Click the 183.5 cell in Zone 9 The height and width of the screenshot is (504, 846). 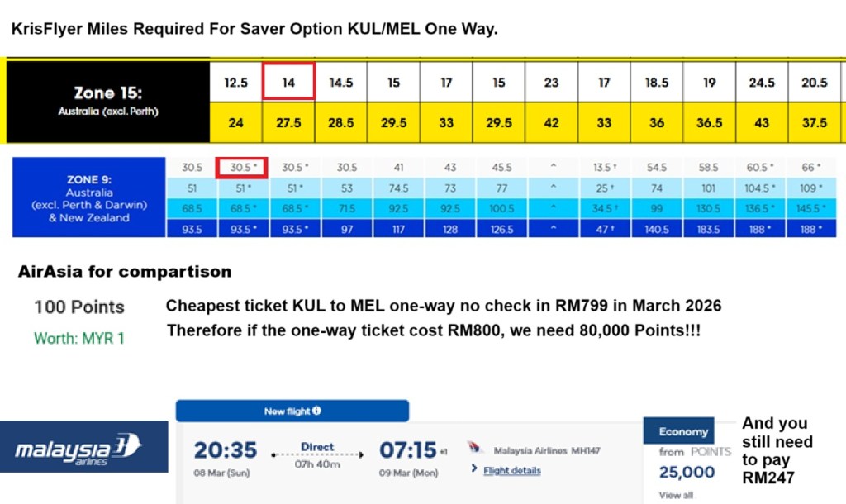pos(709,230)
